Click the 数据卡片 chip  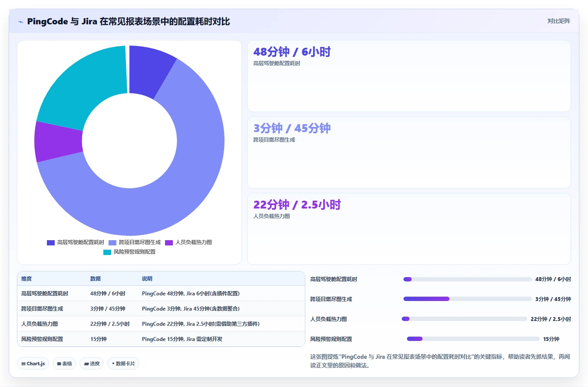tap(123, 364)
